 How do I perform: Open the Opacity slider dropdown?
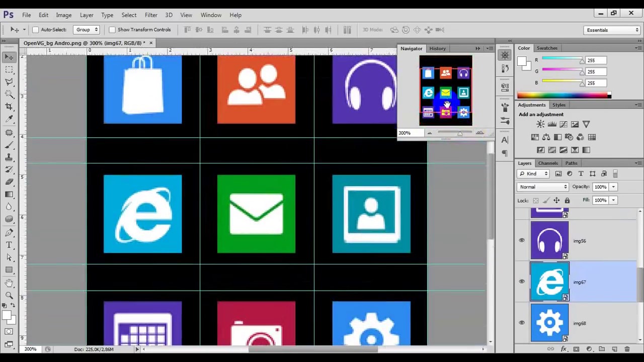613,187
